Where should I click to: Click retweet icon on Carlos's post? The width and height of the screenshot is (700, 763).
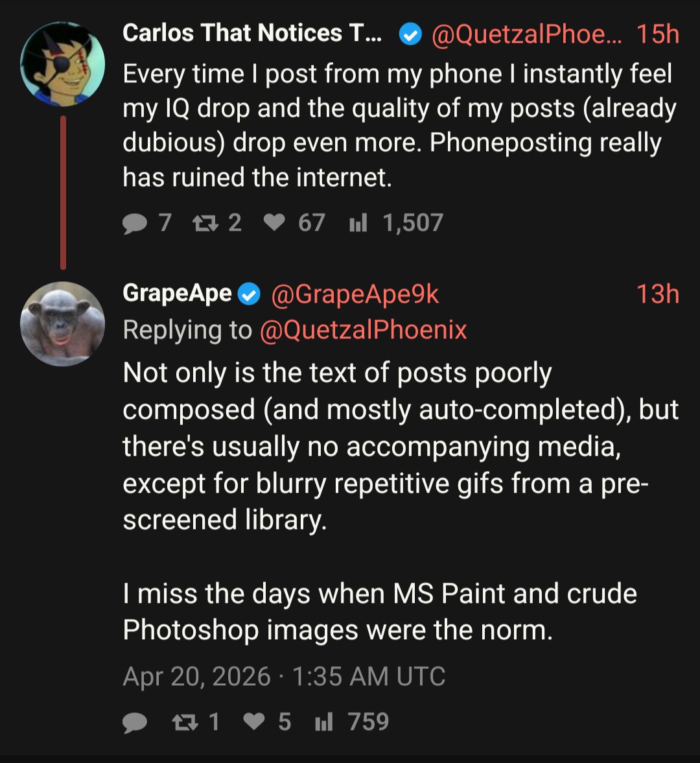[x=205, y=224]
